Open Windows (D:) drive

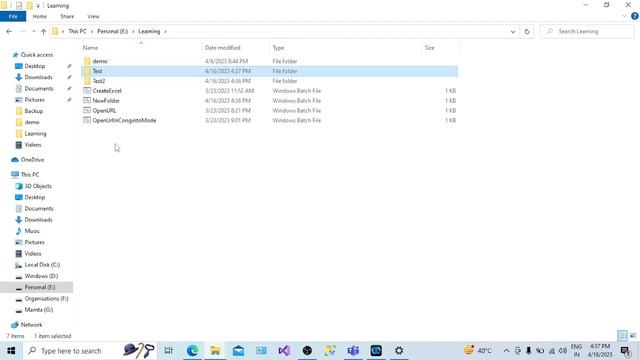click(41, 276)
